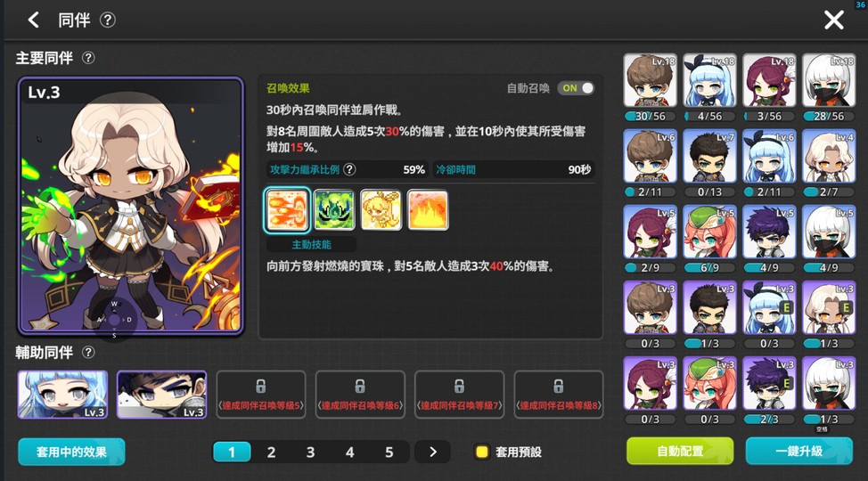Select the yellow character skill icon
The width and height of the screenshot is (868, 481).
[x=381, y=210]
